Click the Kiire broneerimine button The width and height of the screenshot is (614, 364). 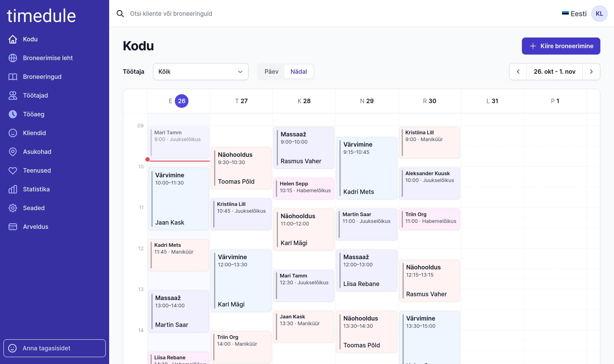(x=561, y=46)
